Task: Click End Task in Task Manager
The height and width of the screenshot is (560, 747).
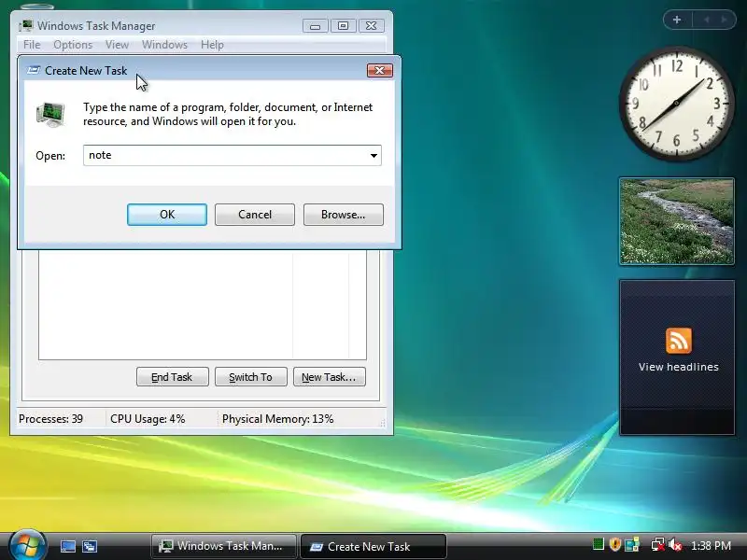Action: tap(173, 377)
